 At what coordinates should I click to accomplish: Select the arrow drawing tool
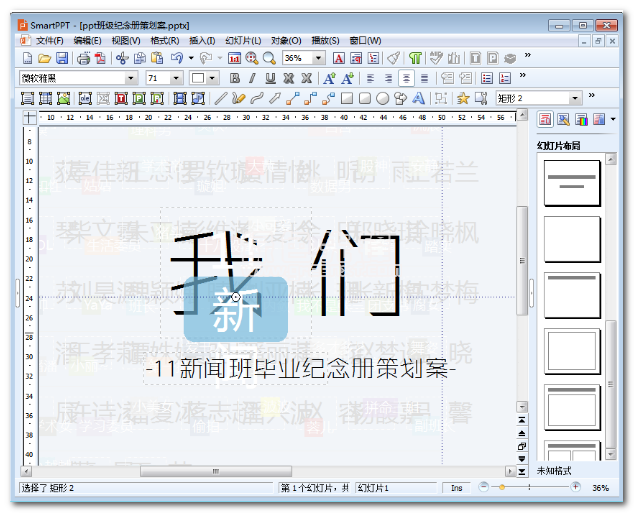click(275, 98)
